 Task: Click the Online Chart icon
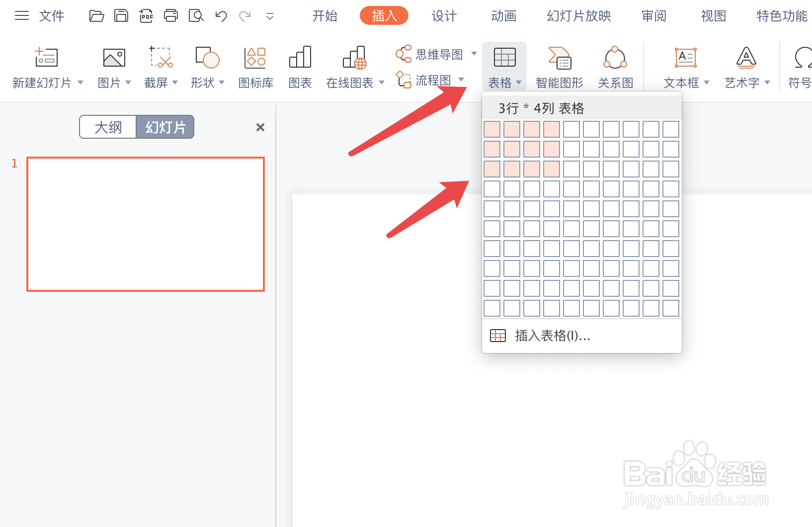coord(355,58)
